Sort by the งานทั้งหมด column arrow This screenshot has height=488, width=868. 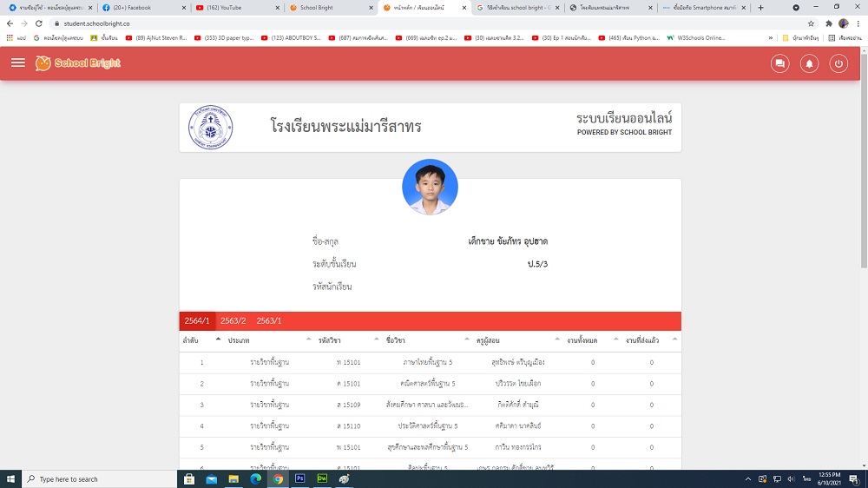click(x=615, y=339)
